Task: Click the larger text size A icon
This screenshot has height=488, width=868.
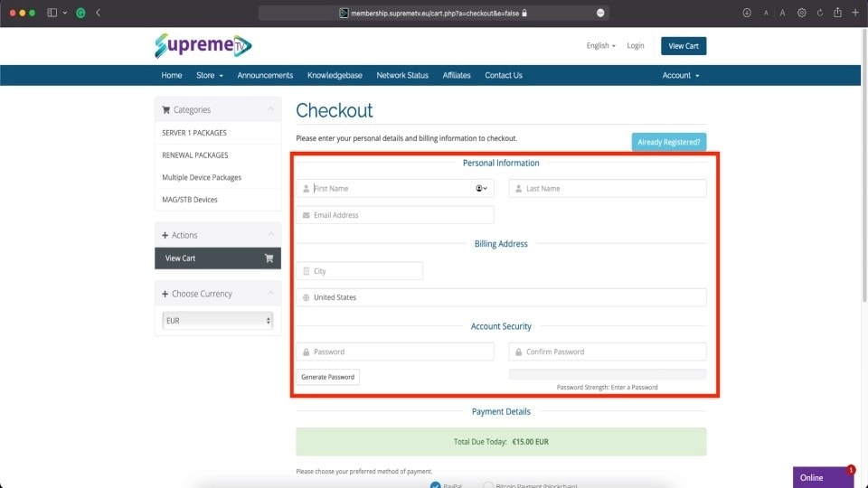Action: click(x=783, y=13)
